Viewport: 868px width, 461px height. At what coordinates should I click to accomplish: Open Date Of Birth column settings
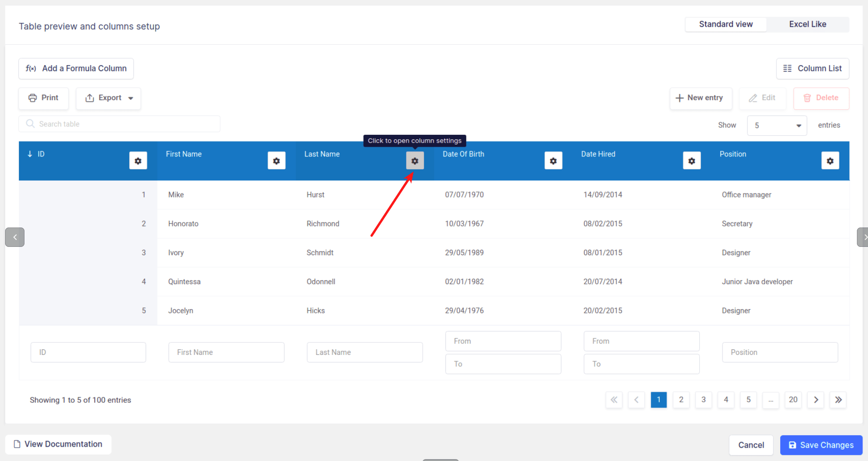[x=553, y=161]
